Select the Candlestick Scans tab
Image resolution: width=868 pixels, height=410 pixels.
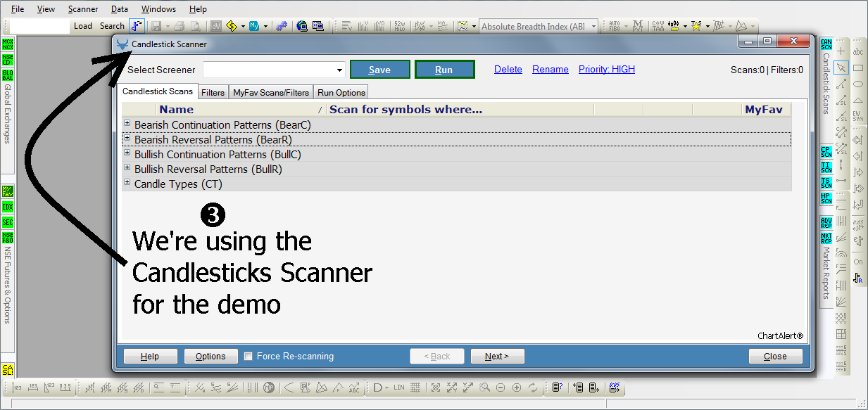pos(158,91)
